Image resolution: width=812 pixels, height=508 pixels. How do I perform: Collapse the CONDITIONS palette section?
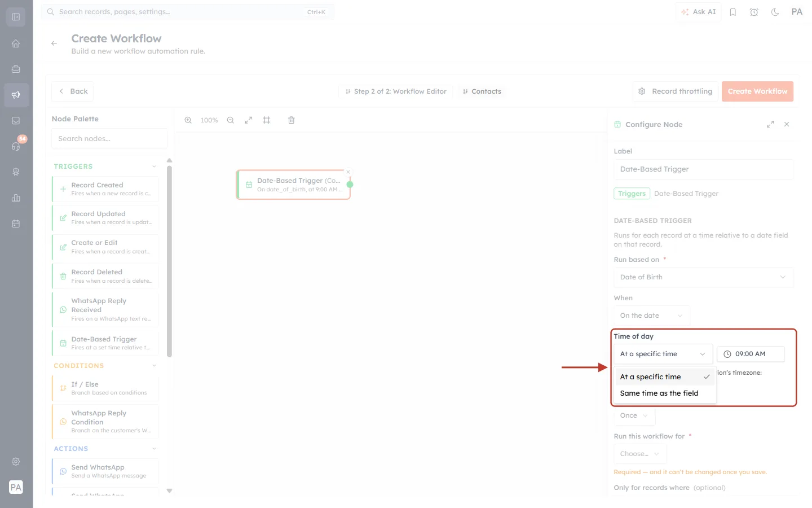tap(154, 366)
